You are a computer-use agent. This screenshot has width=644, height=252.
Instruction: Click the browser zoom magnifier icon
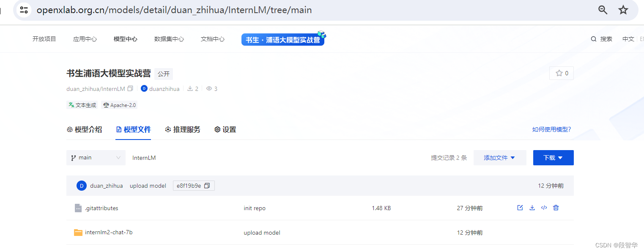(x=603, y=10)
